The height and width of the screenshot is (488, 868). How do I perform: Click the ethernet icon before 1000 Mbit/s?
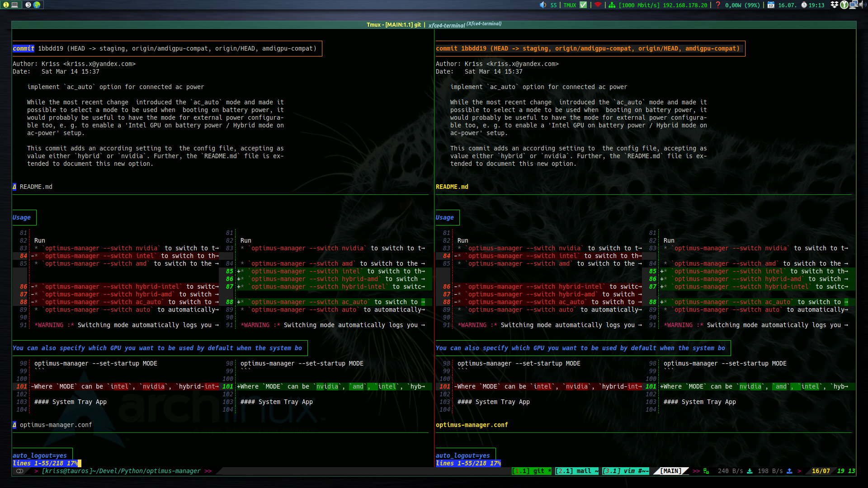click(x=612, y=5)
